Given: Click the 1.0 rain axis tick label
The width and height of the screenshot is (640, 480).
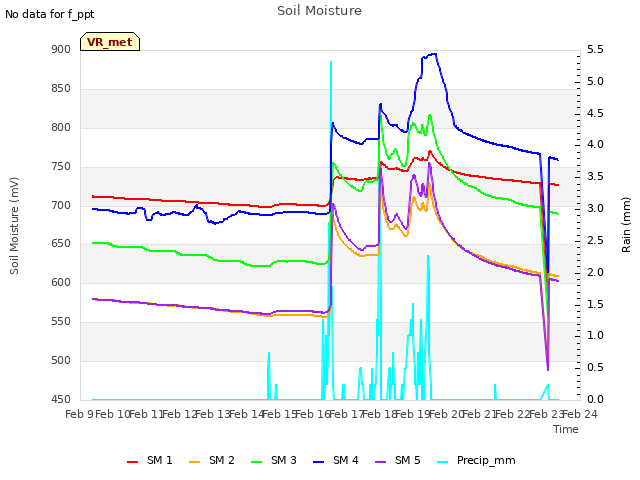Looking at the screenshot, I should (x=595, y=336).
